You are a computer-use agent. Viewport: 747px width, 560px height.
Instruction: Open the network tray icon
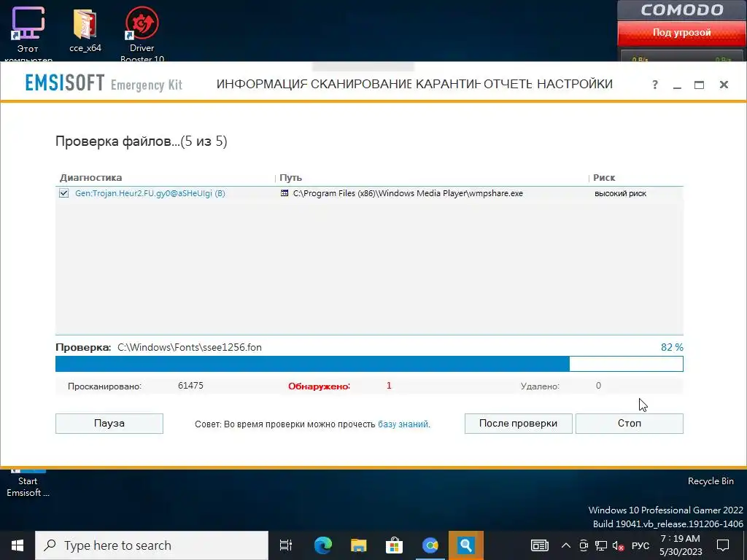601,545
